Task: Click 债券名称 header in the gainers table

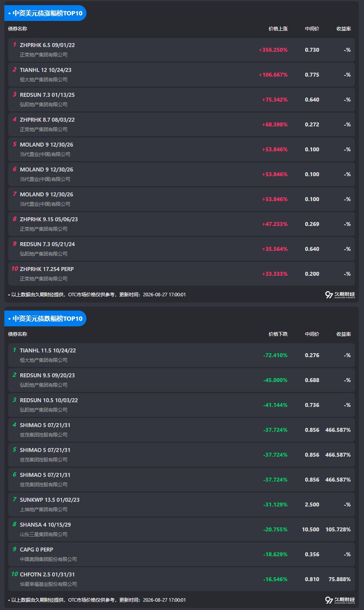Action: tap(18, 29)
